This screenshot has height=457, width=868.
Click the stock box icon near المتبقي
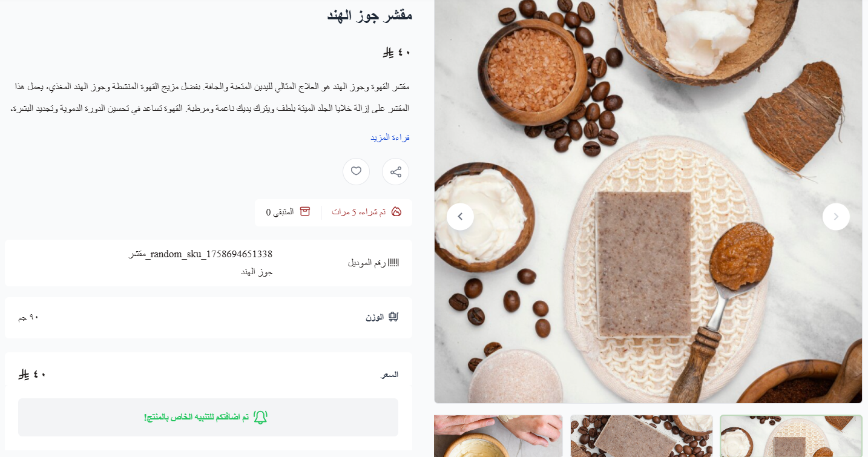pos(305,212)
